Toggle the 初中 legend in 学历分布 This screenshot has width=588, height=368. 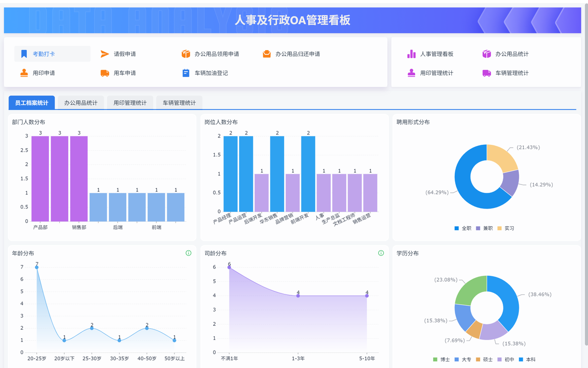[506, 360]
